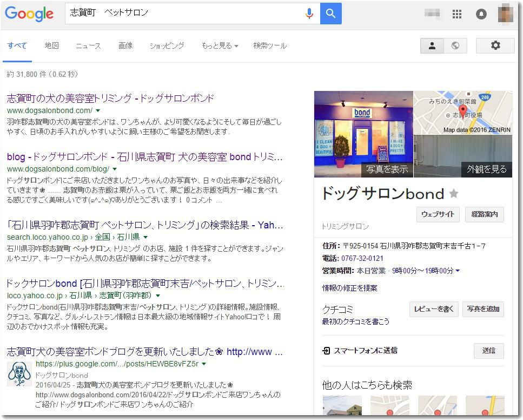Screen dimensions: 523x420
Task: Open the map thumbnail of 志賀町役場
Action: click(x=463, y=113)
